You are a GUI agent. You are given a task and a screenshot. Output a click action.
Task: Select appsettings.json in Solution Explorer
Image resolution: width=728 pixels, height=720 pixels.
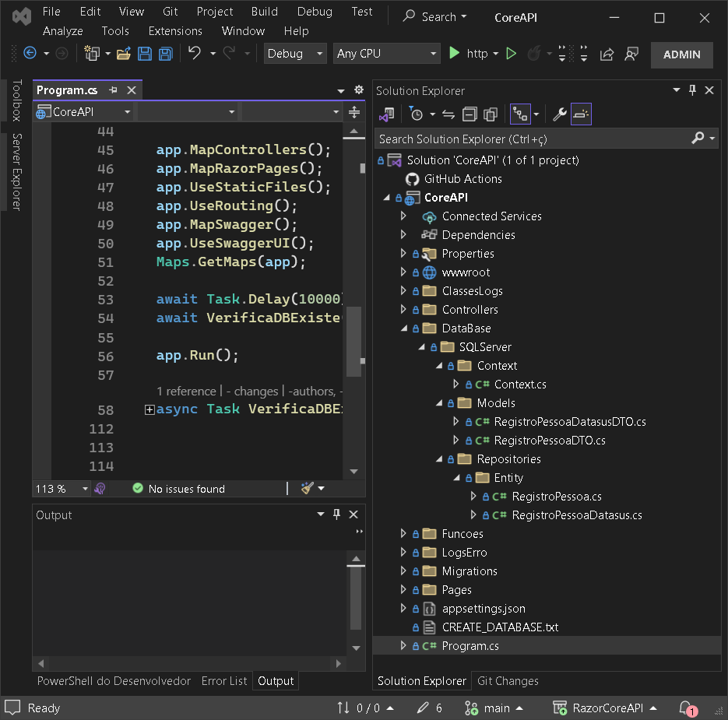pos(484,608)
